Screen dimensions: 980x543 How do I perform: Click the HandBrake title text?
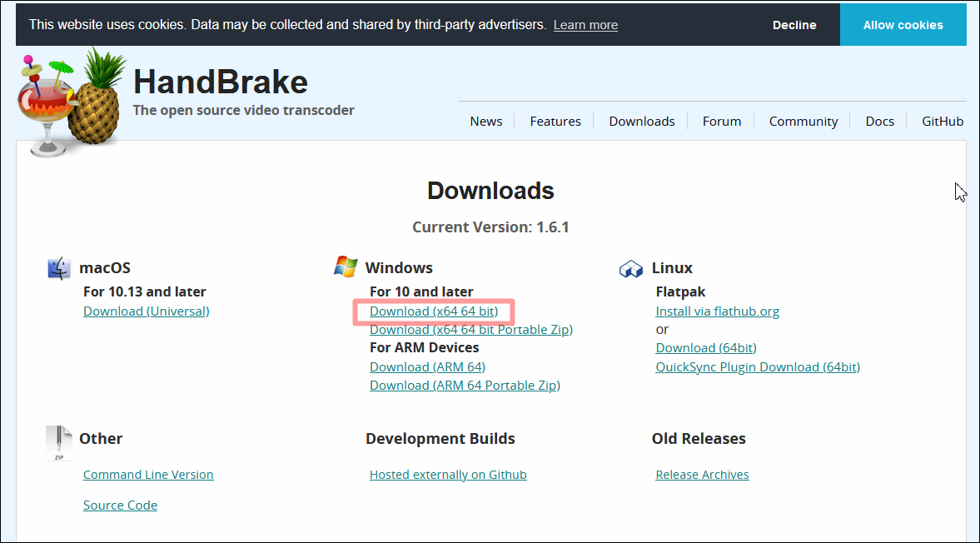click(221, 82)
